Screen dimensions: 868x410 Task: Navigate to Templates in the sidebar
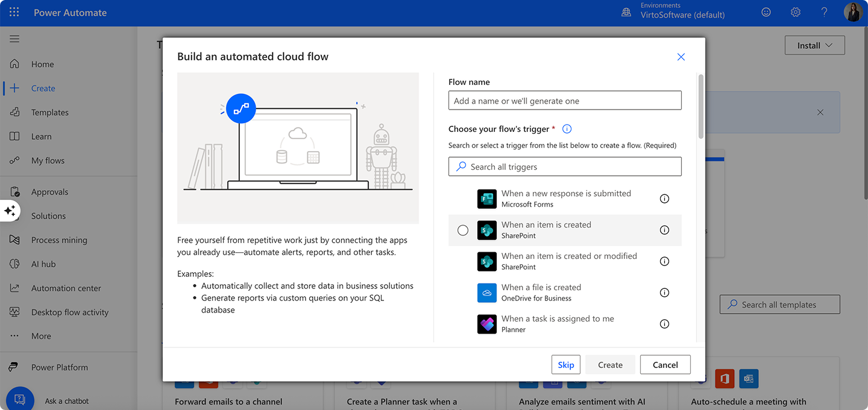tap(51, 112)
